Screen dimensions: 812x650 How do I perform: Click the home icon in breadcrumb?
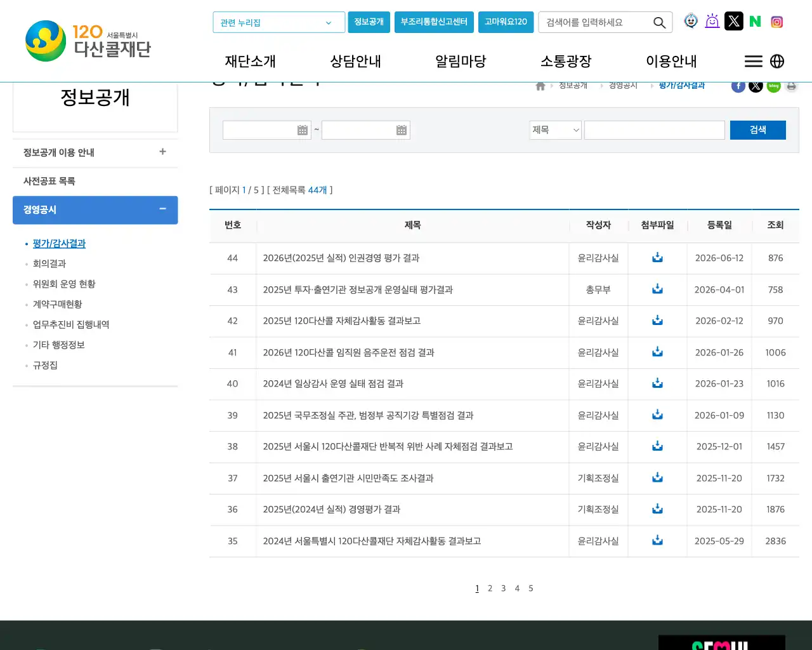(540, 86)
